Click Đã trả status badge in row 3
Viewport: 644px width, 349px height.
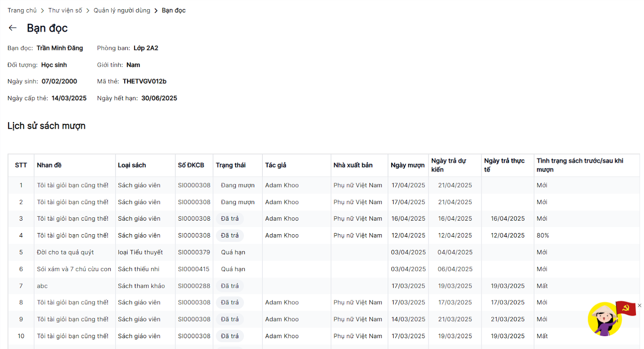[x=230, y=219]
